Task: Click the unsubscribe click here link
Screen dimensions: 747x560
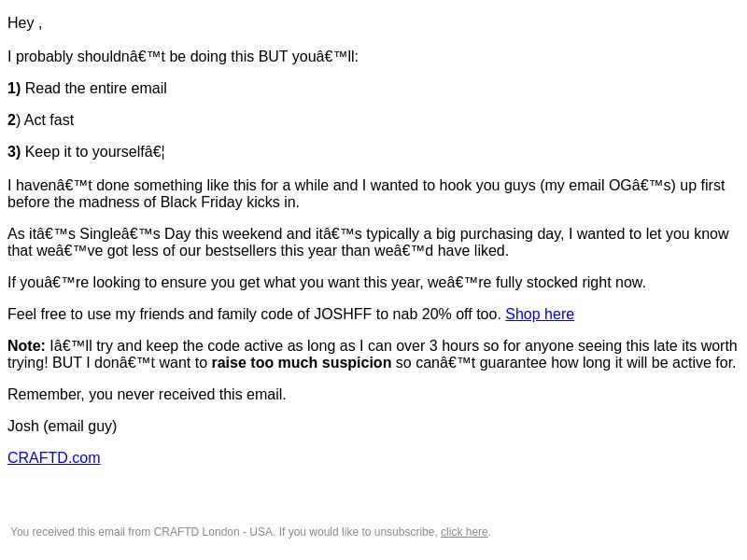Action: pos(464,532)
